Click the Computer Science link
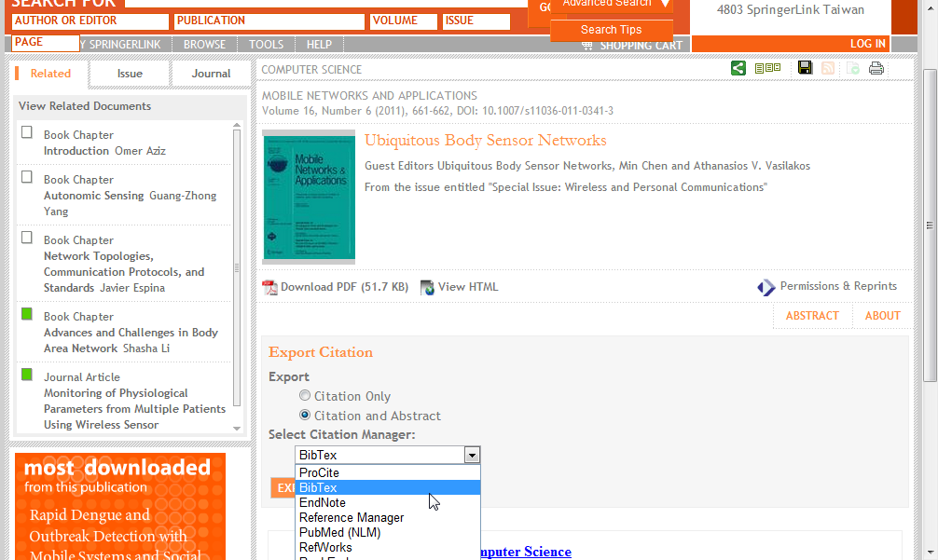938x560 pixels. click(x=526, y=552)
